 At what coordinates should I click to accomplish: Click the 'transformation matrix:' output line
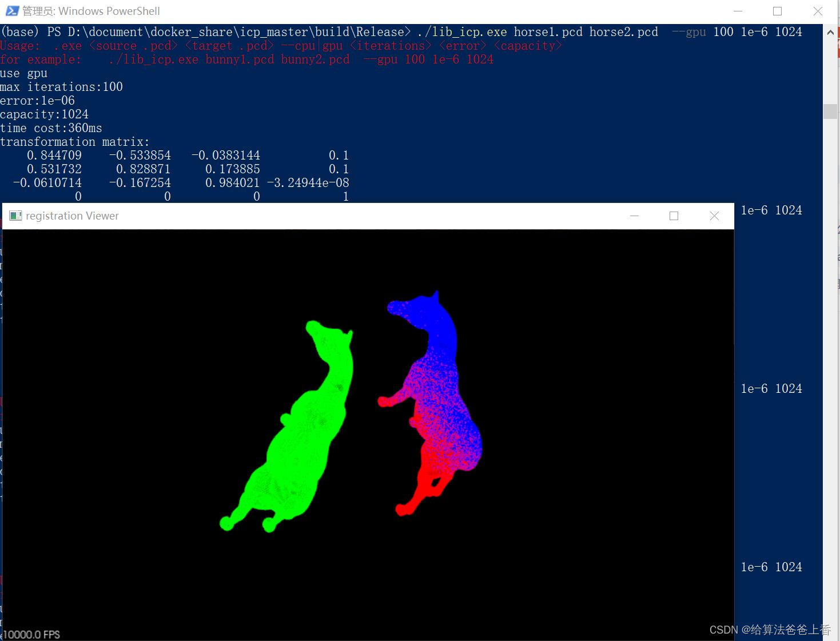click(x=74, y=142)
